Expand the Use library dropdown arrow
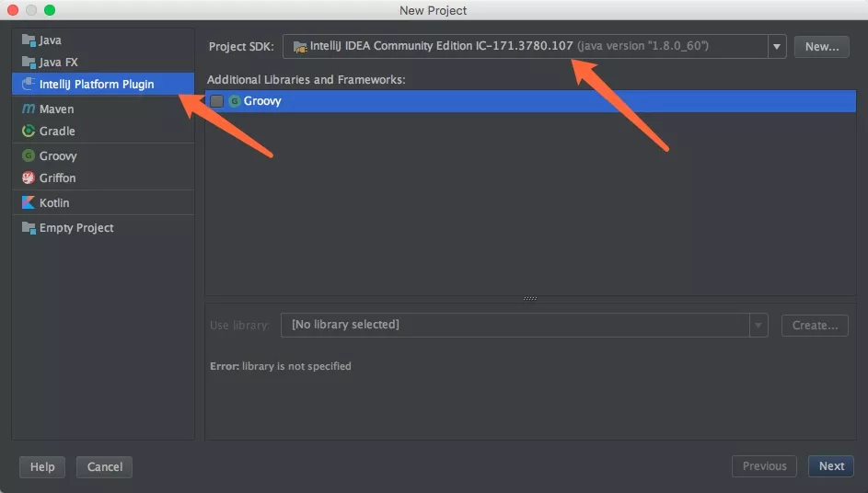Screen dimensions: 868x493 click(x=758, y=326)
